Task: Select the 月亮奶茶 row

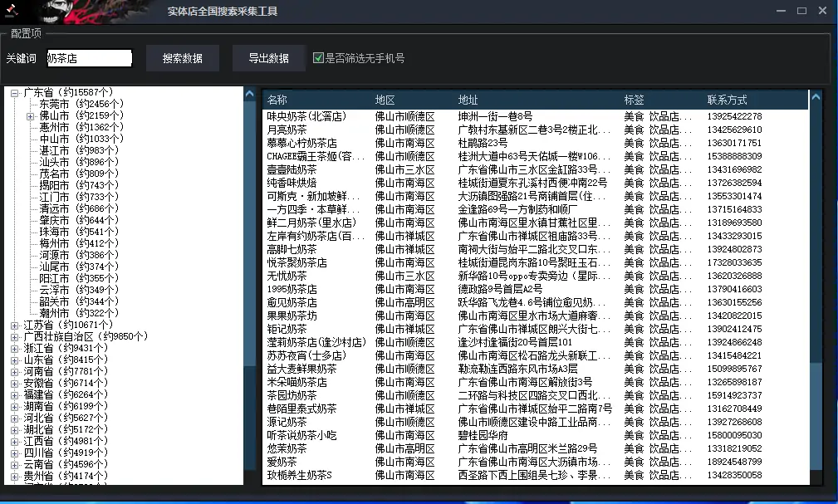Action: click(x=536, y=130)
